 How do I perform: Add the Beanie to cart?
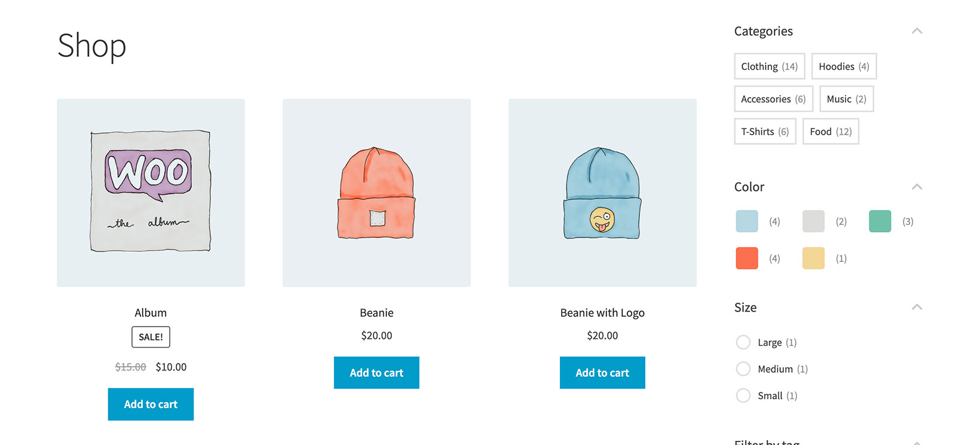(376, 373)
